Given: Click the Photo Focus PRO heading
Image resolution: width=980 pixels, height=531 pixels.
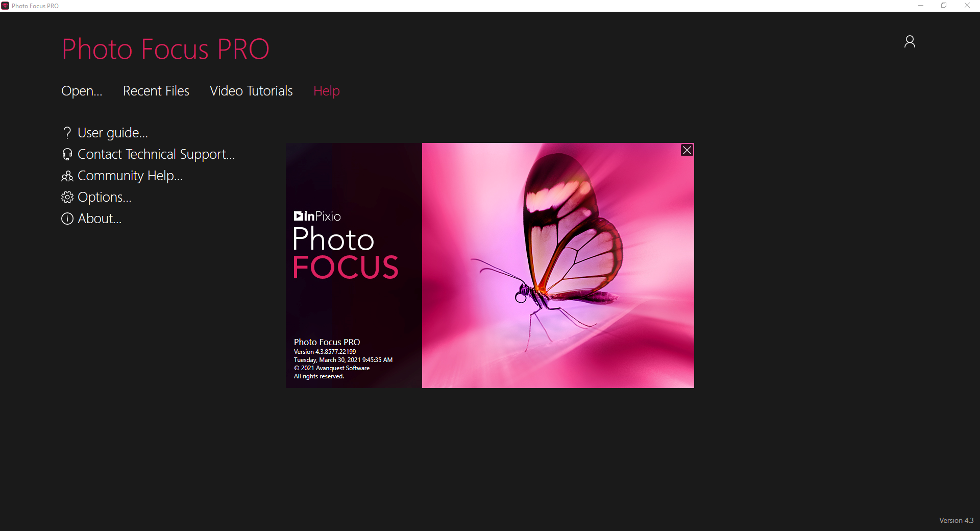Looking at the screenshot, I should click(165, 49).
